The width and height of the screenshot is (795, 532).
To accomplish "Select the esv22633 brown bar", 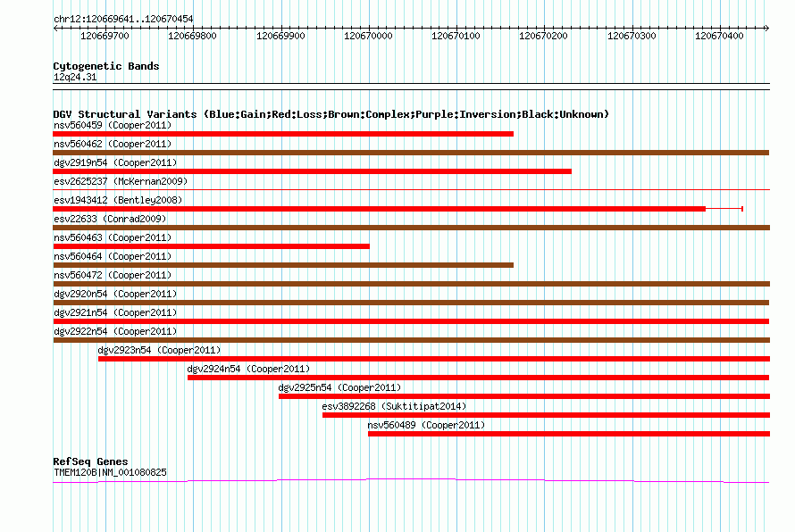I will 411,228.
